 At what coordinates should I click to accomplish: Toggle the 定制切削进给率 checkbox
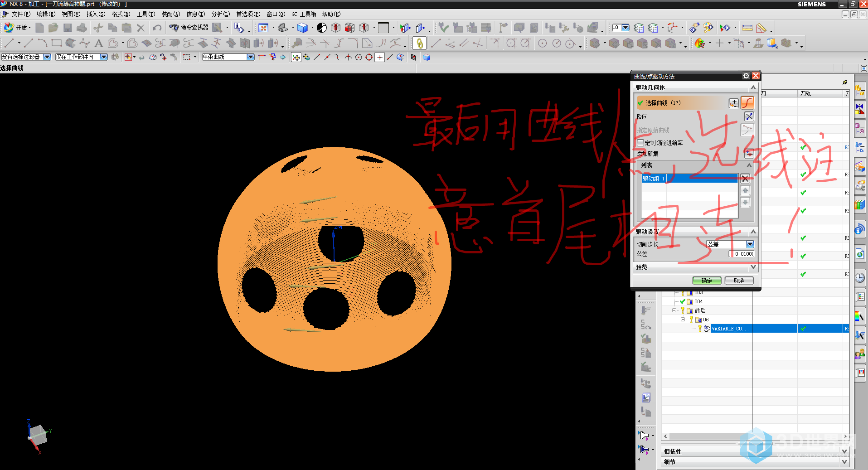tap(640, 143)
